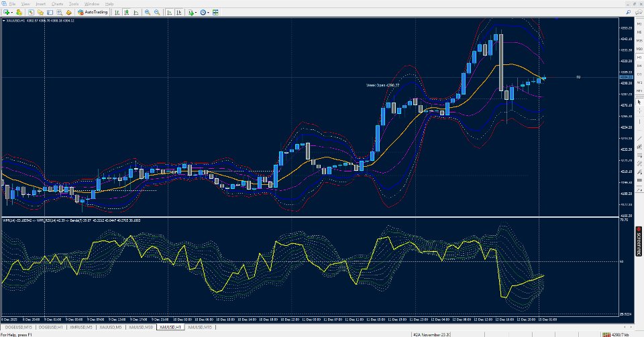The height and width of the screenshot is (337, 644).
Task: Expand the Periods dropdown arrow
Action: pos(208,13)
